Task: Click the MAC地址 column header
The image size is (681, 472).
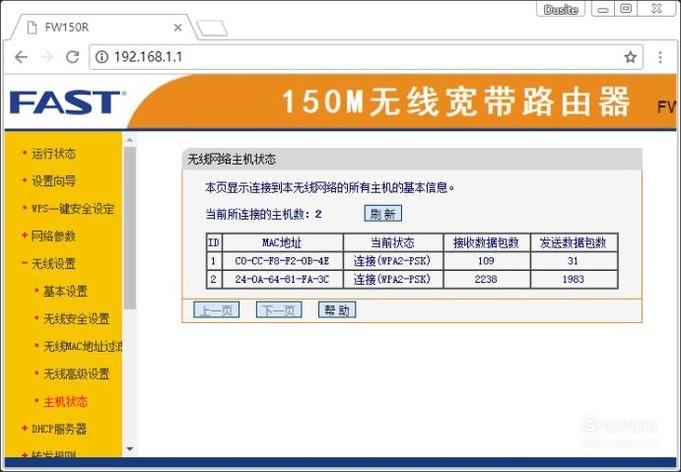Action: [x=282, y=243]
